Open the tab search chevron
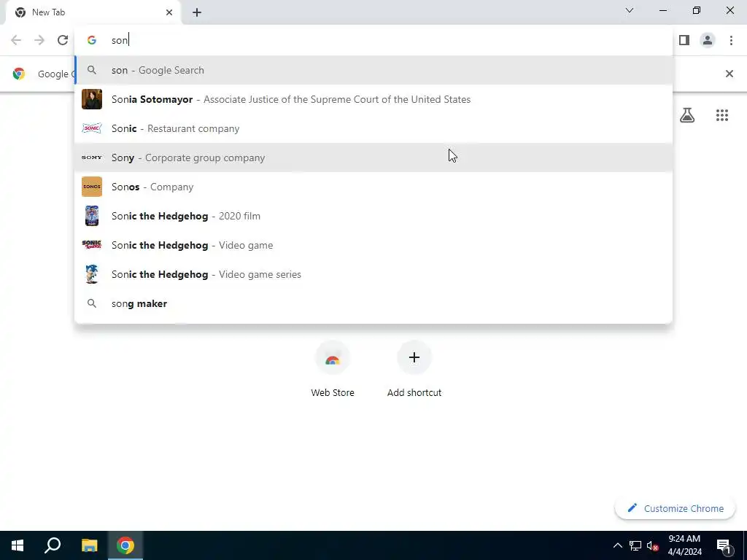 pyautogui.click(x=630, y=10)
